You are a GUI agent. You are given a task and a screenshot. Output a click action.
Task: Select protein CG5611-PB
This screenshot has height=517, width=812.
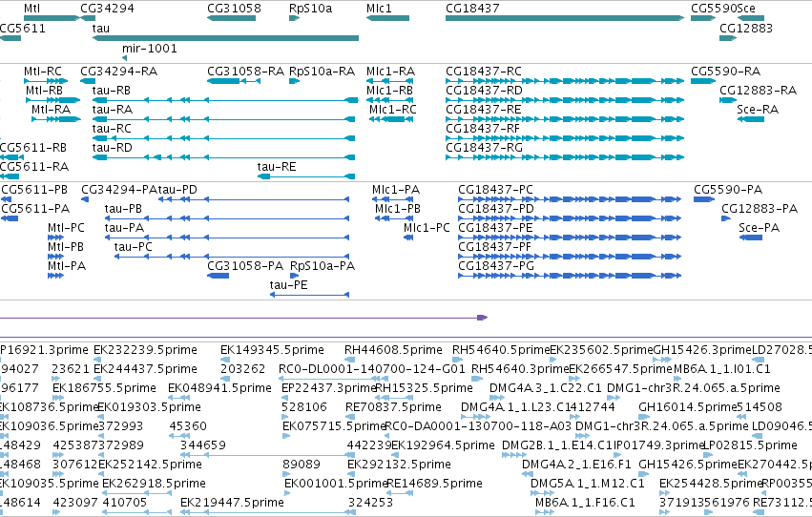(x=7, y=199)
